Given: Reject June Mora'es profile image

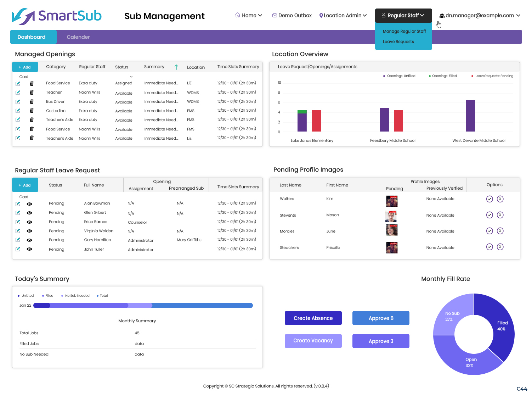Looking at the screenshot, I should click(x=500, y=231).
